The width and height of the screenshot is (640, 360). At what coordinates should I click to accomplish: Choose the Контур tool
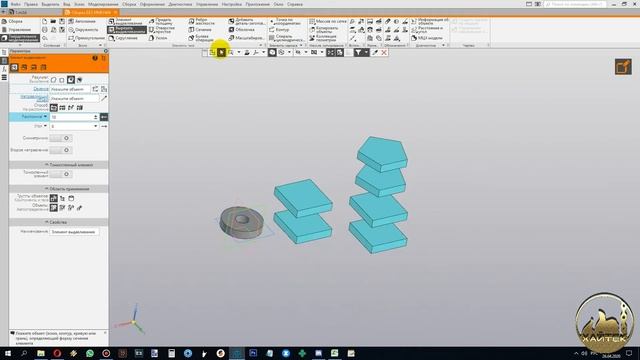pyautogui.click(x=279, y=30)
